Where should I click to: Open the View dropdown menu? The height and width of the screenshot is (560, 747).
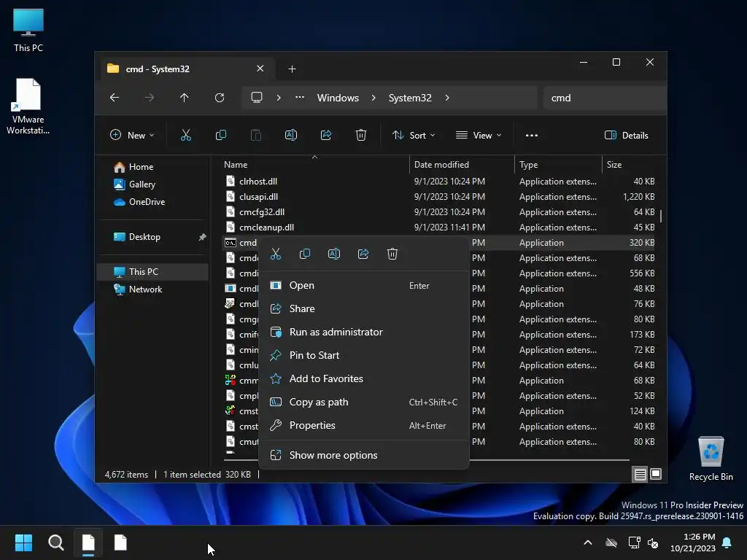(479, 135)
